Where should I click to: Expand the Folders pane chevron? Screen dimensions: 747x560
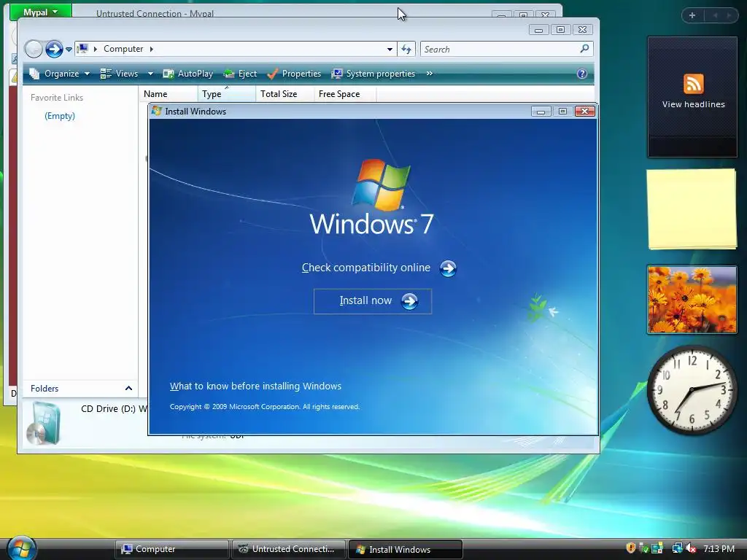pyautogui.click(x=128, y=389)
